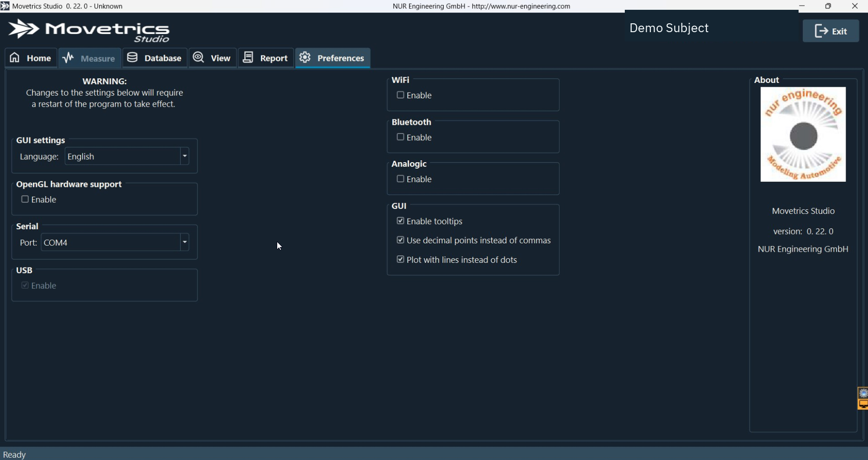Click the Database cylinder icon
The width and height of the screenshot is (868, 460).
point(132,57)
